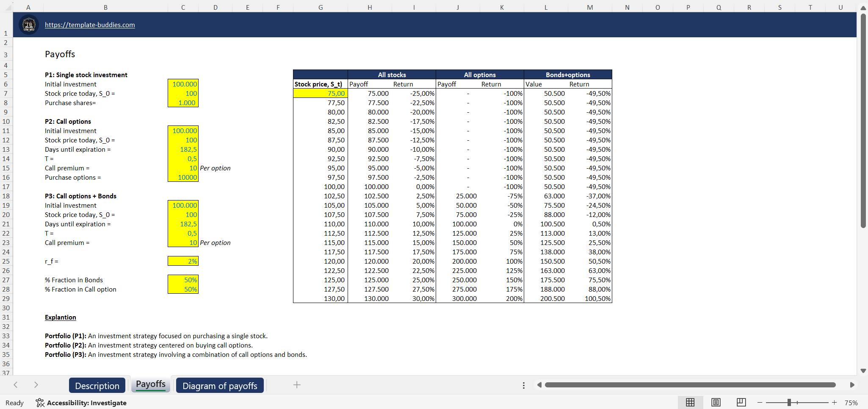Click 'Per option' note in row 15

(215, 168)
